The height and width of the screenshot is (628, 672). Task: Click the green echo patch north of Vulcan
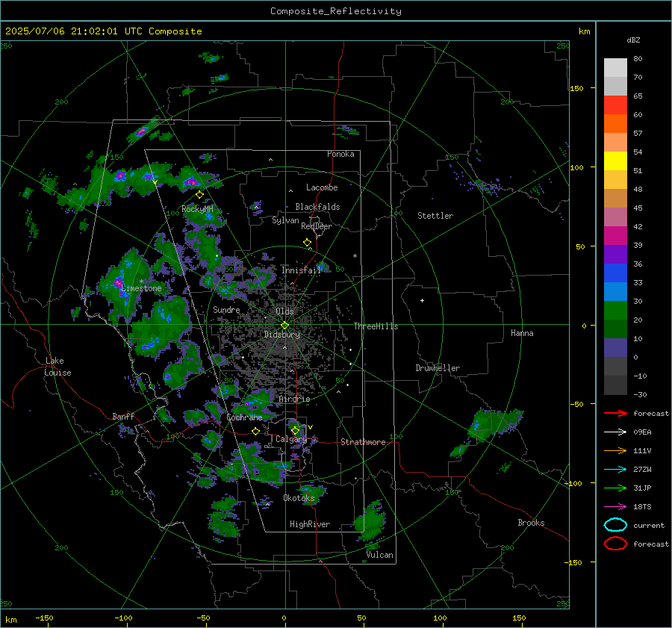pos(371,521)
